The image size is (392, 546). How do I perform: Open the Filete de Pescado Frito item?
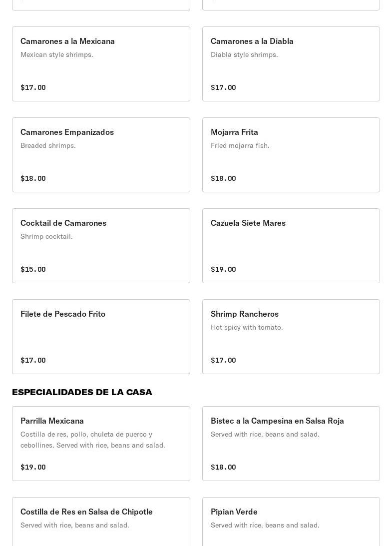[x=101, y=337]
